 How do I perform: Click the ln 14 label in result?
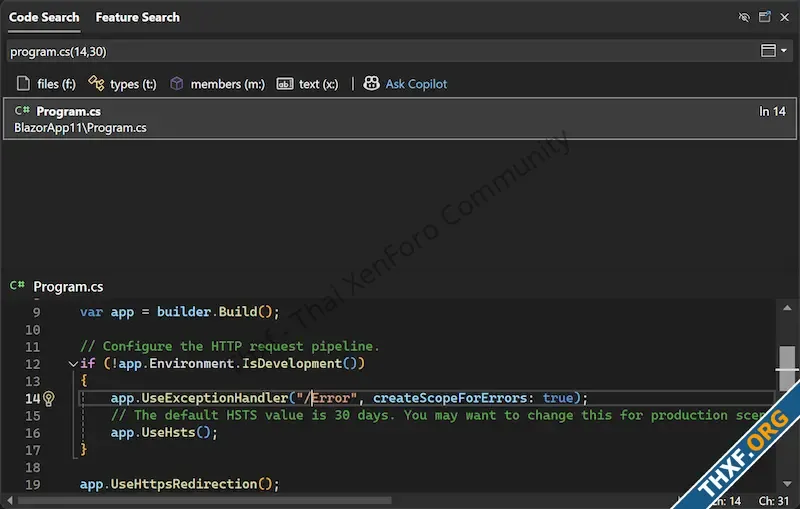click(x=772, y=111)
